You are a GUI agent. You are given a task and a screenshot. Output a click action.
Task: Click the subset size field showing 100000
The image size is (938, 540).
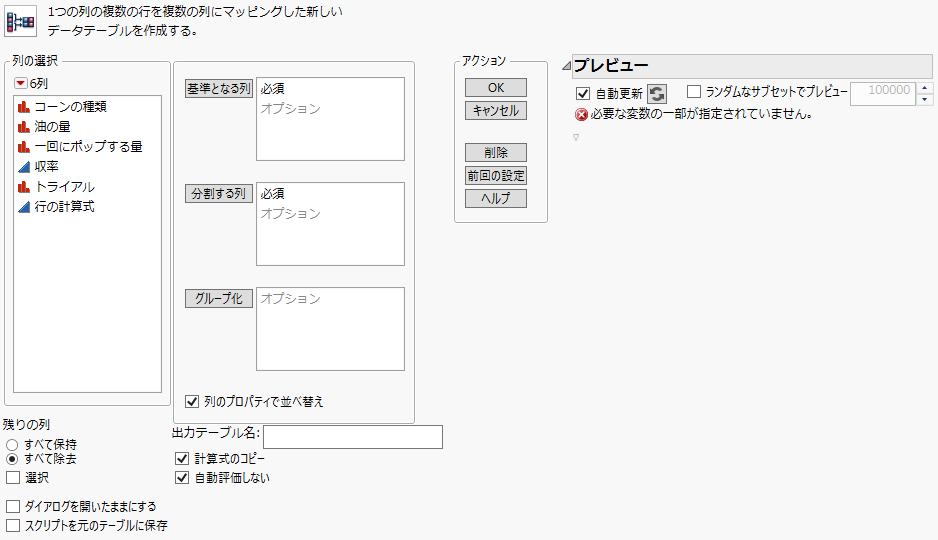pyautogui.click(x=883, y=94)
